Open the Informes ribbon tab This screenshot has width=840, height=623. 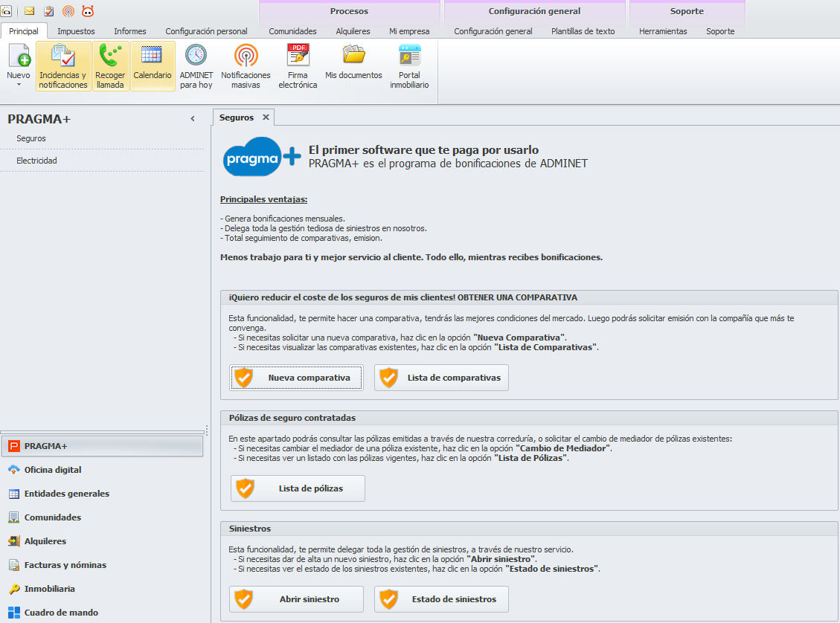(x=130, y=31)
